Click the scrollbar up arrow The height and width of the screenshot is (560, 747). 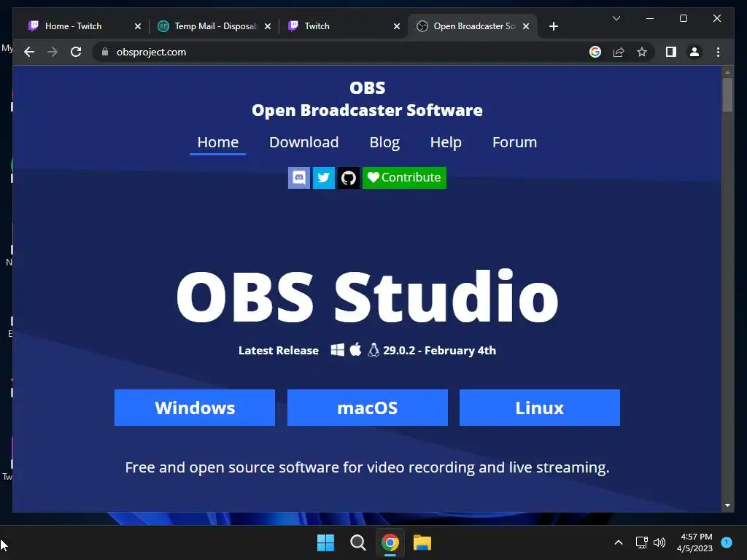(727, 72)
